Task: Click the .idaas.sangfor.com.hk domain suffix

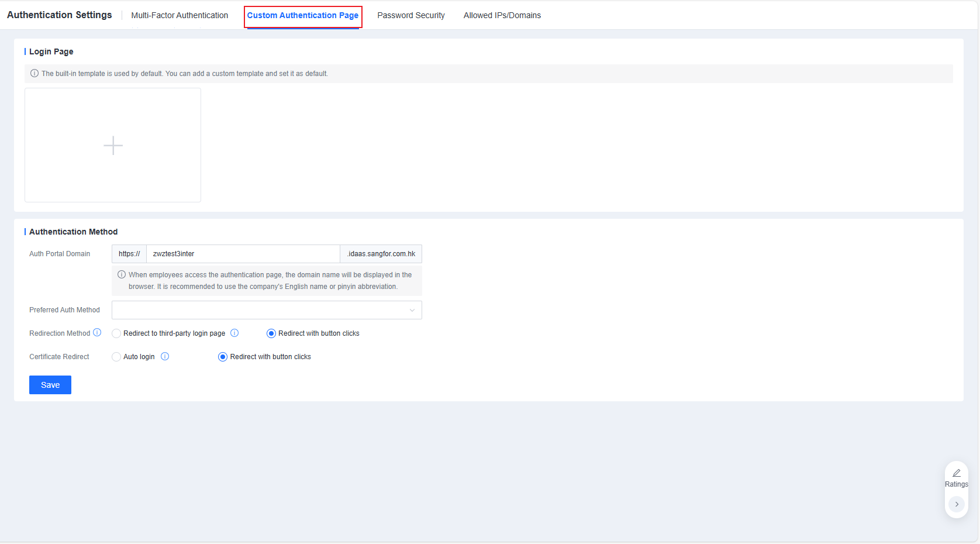Action: (x=381, y=254)
